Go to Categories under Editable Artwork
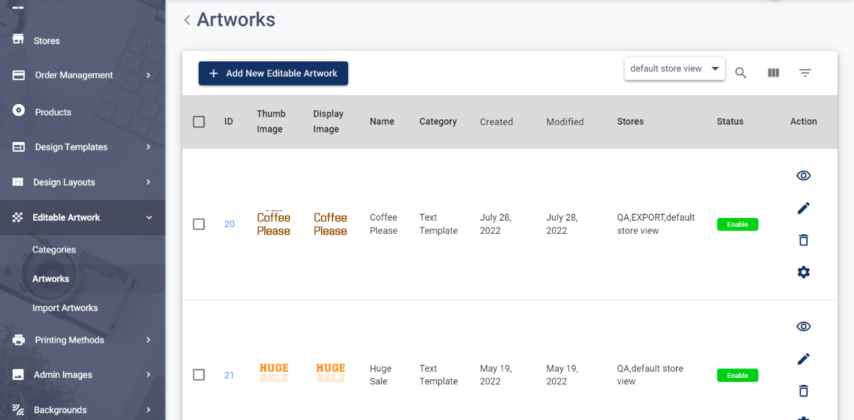Screen dimensions: 854x420 point(54,250)
